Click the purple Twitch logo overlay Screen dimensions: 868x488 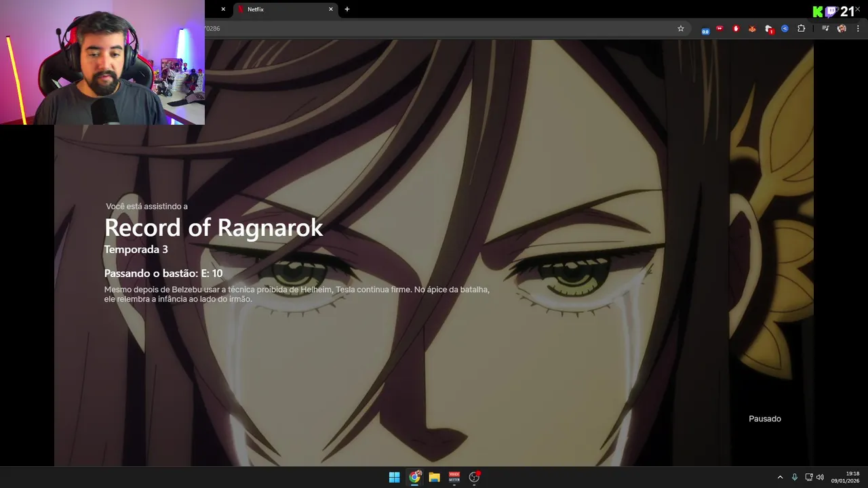tap(831, 12)
